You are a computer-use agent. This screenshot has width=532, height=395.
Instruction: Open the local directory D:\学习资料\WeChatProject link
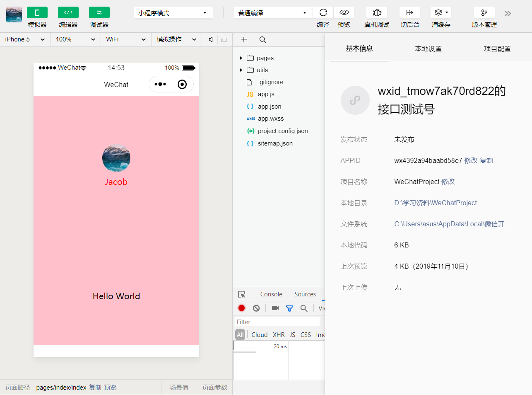436,203
